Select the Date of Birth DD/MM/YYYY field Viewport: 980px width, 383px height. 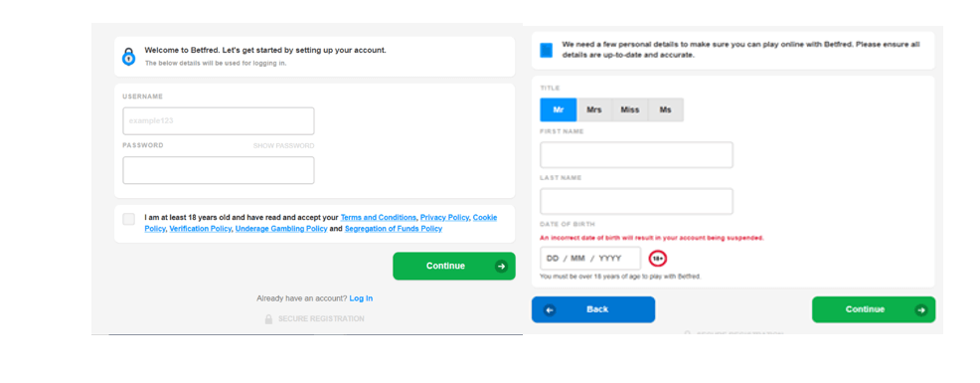pos(590,258)
